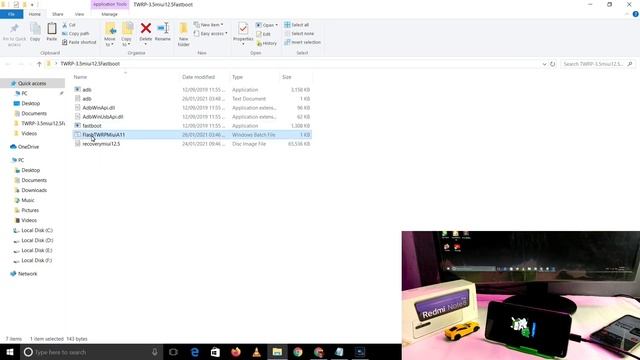
Task: Open the Easy access dropdown
Action: point(211,33)
